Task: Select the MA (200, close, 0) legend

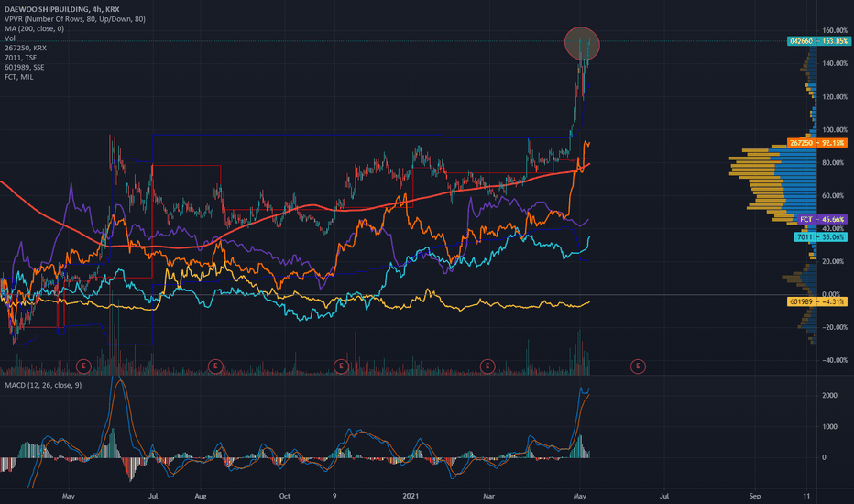Action: [34, 29]
